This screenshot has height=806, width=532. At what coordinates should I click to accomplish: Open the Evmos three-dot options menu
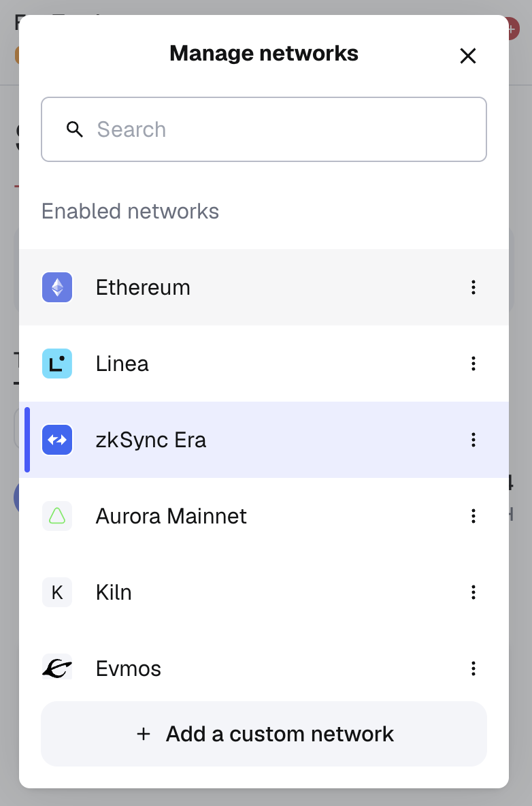click(x=473, y=668)
